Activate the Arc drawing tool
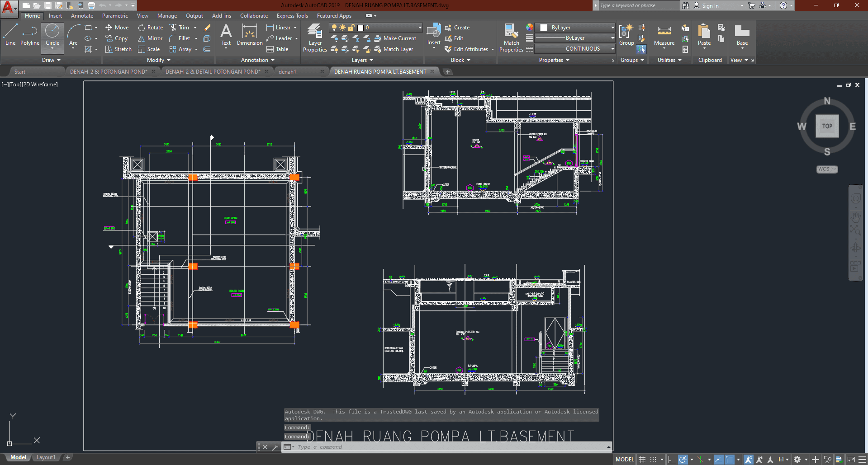The height and width of the screenshot is (465, 868). [x=73, y=35]
